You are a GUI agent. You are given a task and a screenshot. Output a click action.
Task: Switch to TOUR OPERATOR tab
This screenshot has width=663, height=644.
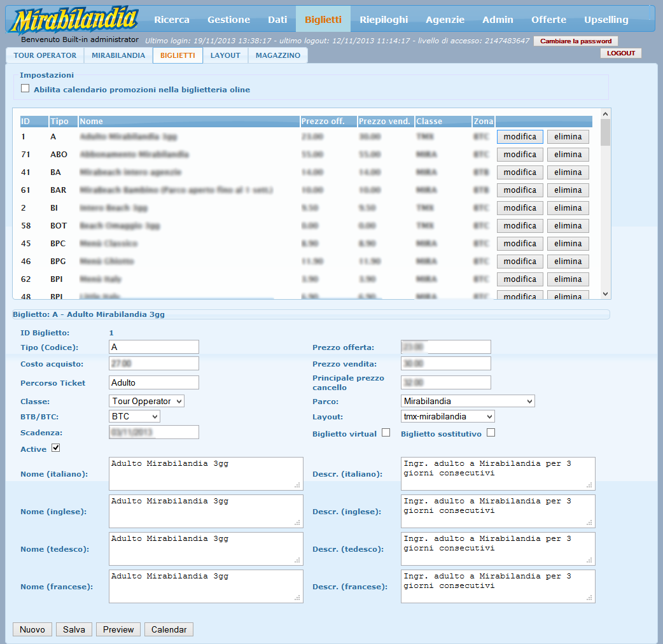click(x=45, y=55)
